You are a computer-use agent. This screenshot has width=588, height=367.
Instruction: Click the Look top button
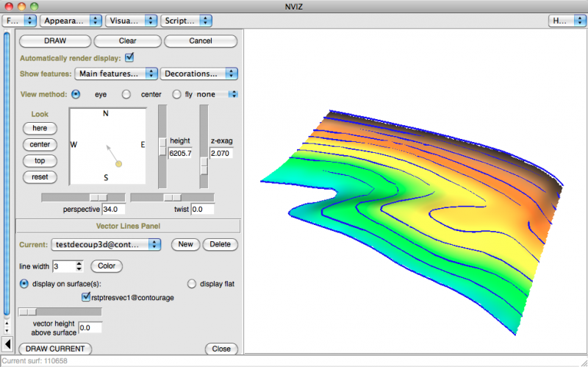pos(40,160)
